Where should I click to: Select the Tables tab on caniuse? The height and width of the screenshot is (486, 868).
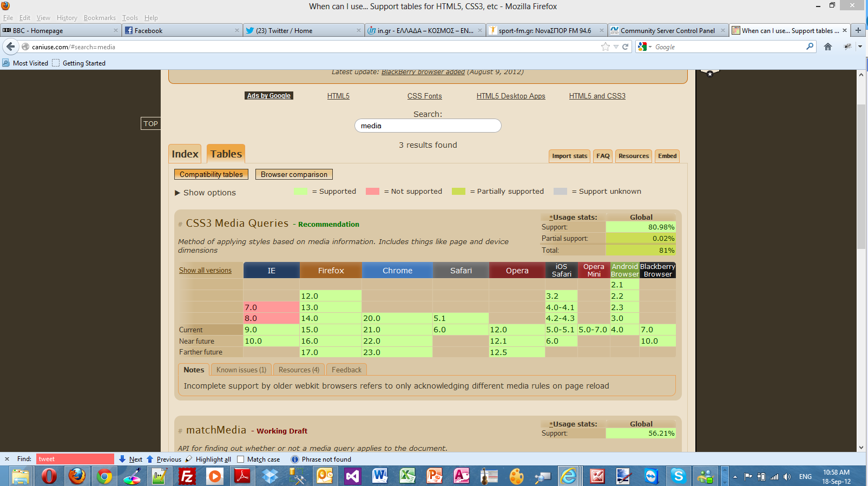[x=226, y=154]
